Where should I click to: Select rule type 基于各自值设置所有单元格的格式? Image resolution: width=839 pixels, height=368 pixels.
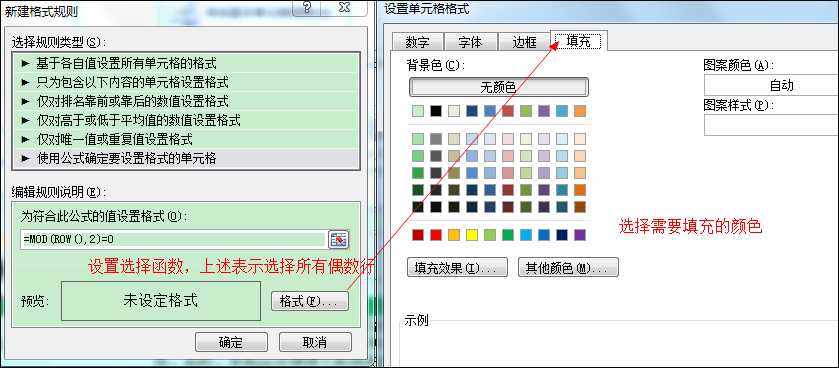tap(186, 64)
